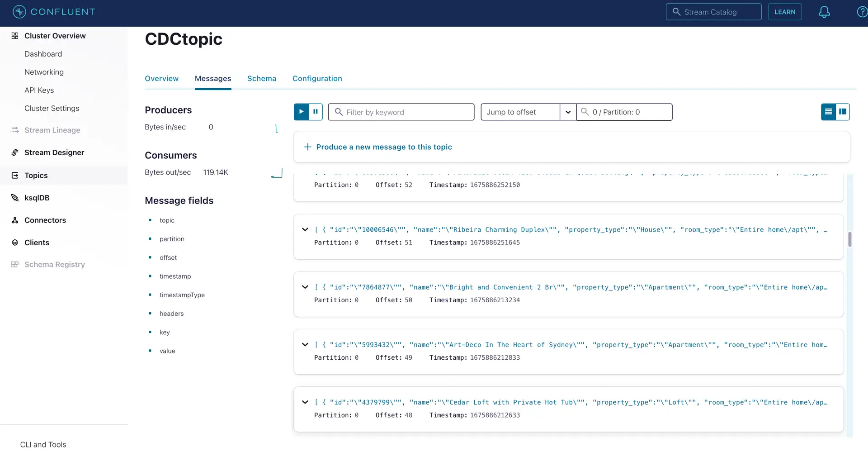Click the Connectors sidebar icon
868x452 pixels.
click(x=15, y=220)
